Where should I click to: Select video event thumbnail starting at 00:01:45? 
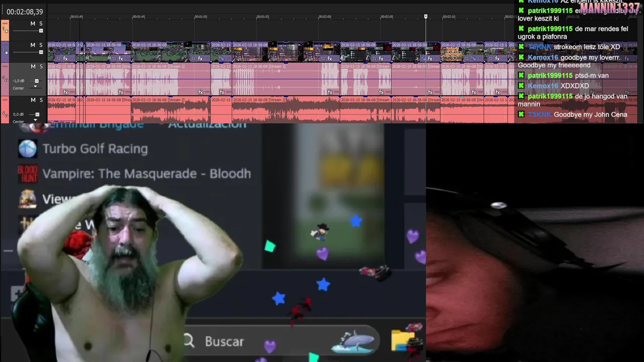point(171,52)
